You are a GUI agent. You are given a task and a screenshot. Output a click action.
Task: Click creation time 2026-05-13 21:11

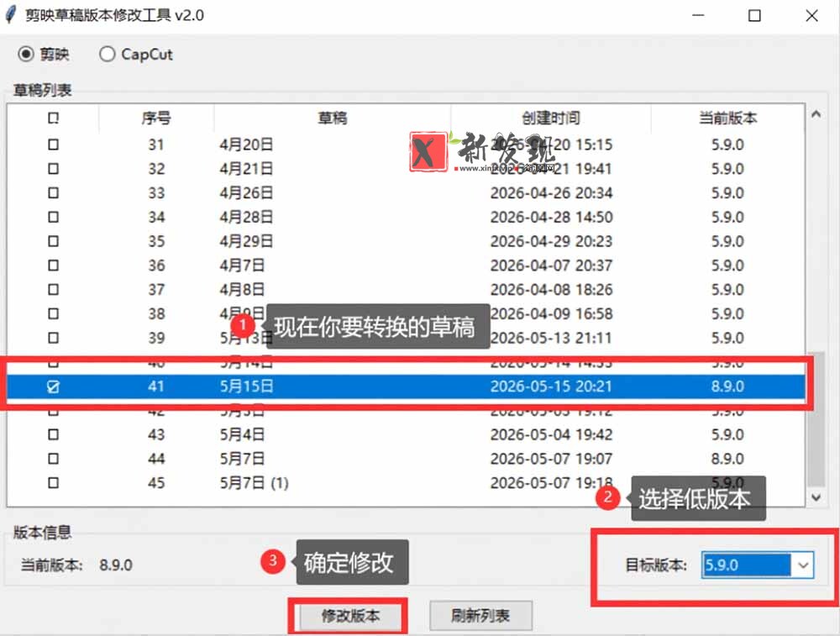point(551,338)
